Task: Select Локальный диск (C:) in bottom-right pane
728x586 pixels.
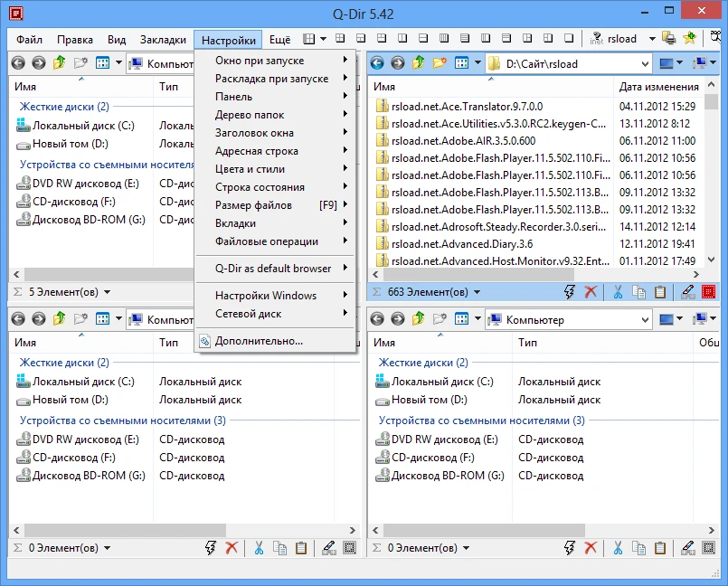Action: (442, 383)
